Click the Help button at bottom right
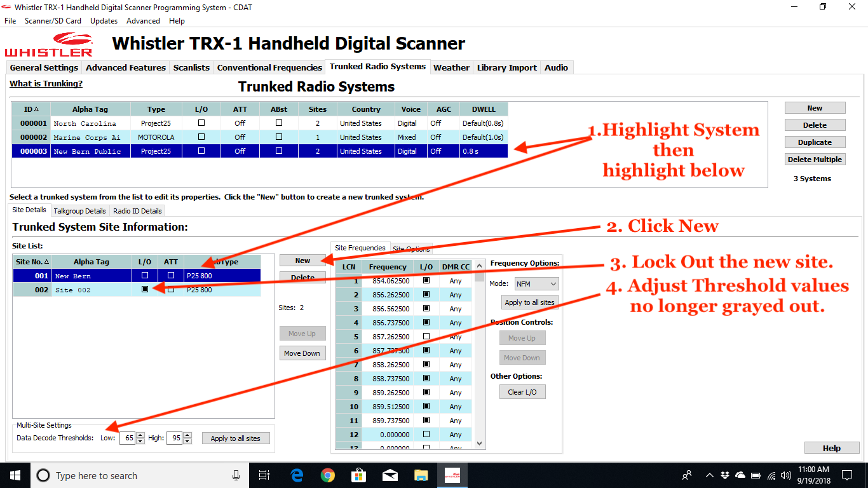 coord(832,448)
